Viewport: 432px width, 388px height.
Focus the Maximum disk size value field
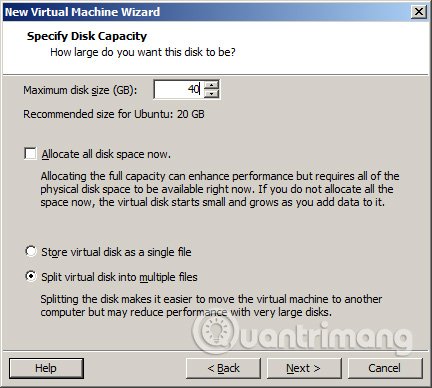tap(179, 89)
